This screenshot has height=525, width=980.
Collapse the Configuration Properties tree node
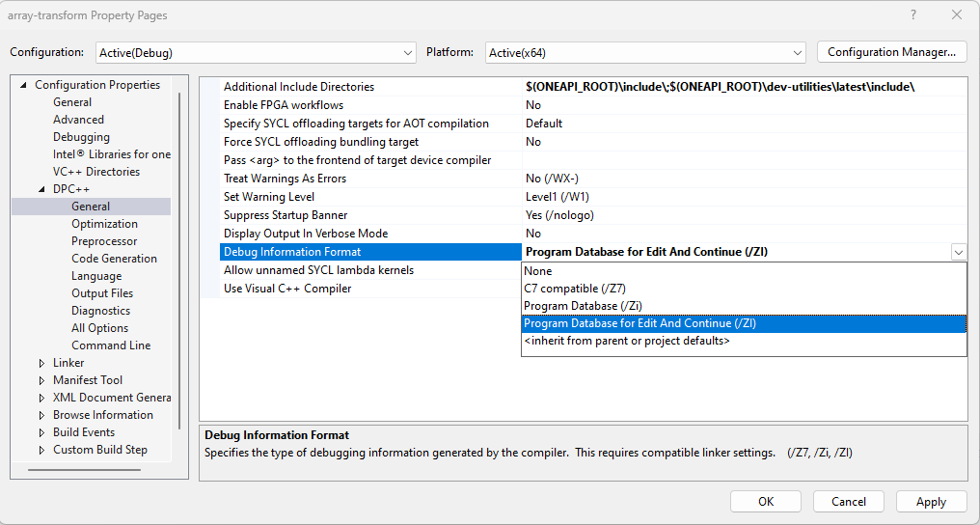pyautogui.click(x=24, y=85)
